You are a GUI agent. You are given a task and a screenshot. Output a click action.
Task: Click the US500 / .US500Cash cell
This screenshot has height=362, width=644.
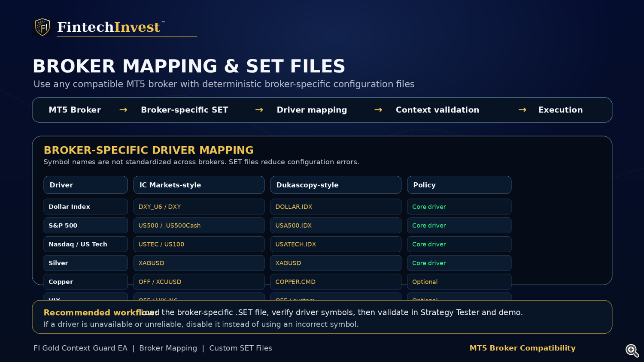pos(199,226)
